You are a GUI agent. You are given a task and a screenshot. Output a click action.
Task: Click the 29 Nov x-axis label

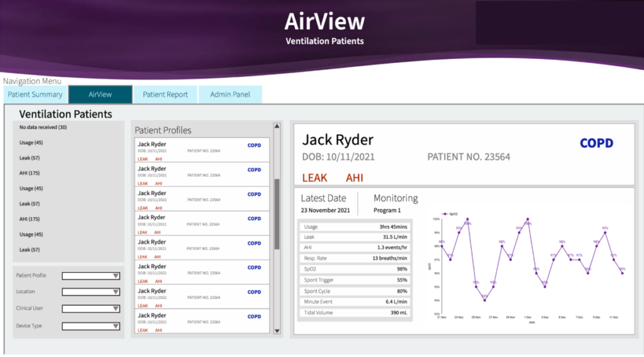[x=511, y=317]
